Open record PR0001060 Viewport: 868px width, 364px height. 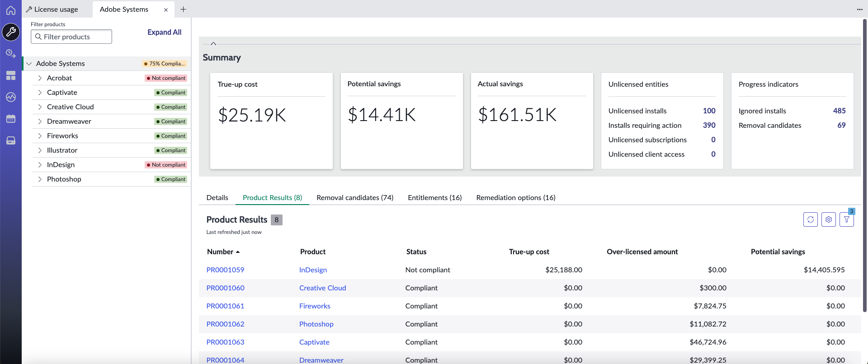(225, 288)
